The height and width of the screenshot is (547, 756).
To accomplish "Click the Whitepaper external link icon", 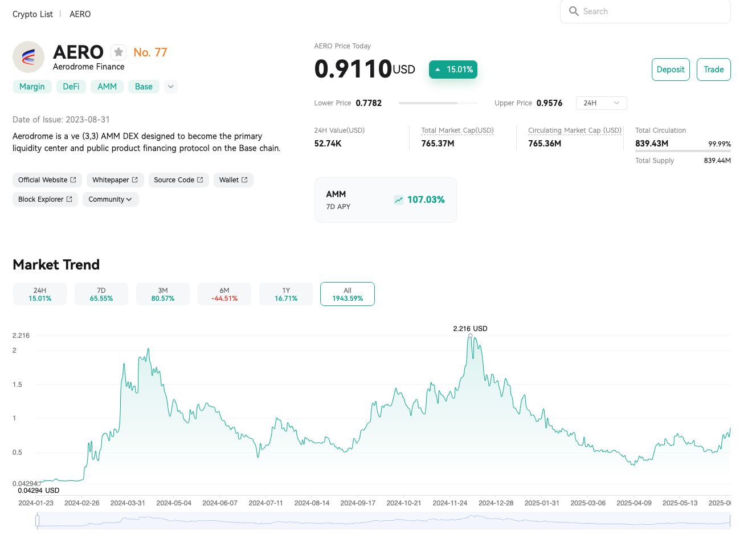I will click(x=135, y=180).
